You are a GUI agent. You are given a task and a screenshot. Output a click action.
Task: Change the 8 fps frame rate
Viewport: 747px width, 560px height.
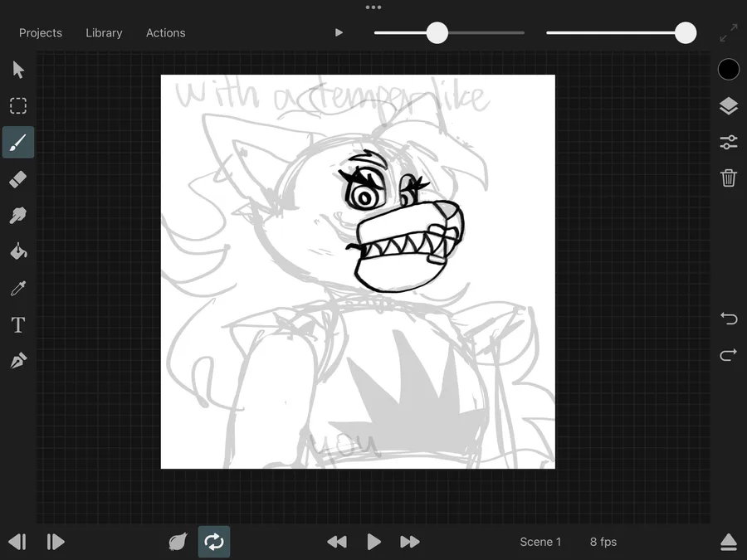click(x=603, y=542)
